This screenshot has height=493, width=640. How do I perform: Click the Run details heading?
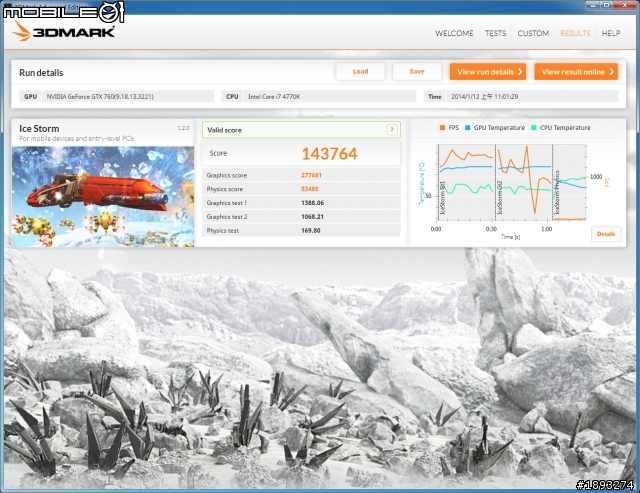point(41,73)
